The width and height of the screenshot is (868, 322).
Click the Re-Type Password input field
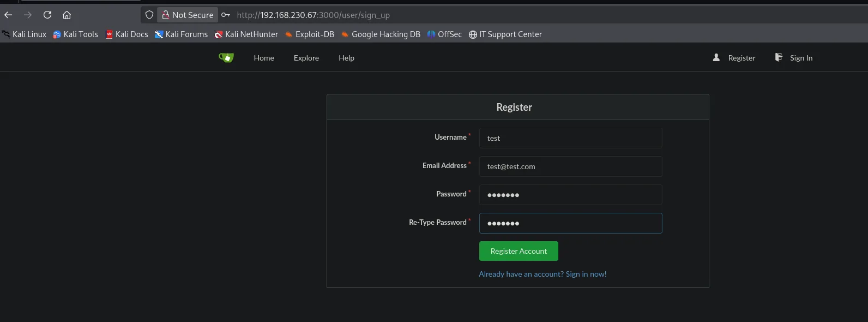(x=570, y=223)
